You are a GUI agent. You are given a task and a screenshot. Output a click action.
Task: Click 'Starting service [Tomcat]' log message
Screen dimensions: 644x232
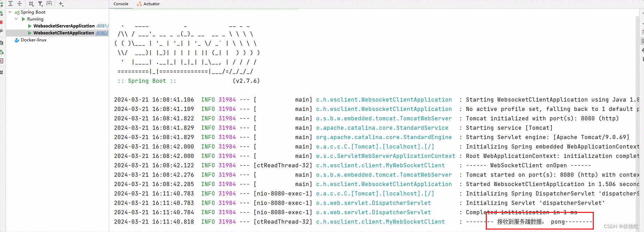509,128
